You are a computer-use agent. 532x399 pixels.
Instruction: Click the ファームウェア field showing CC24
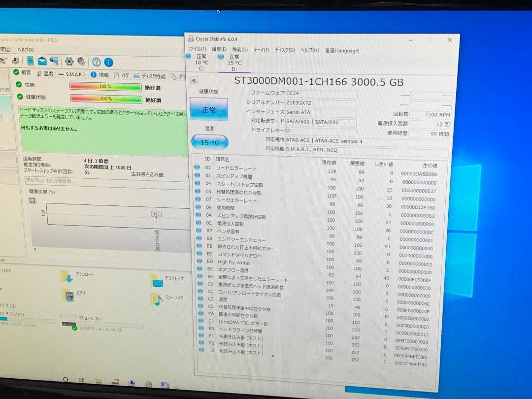pyautogui.click(x=321, y=93)
